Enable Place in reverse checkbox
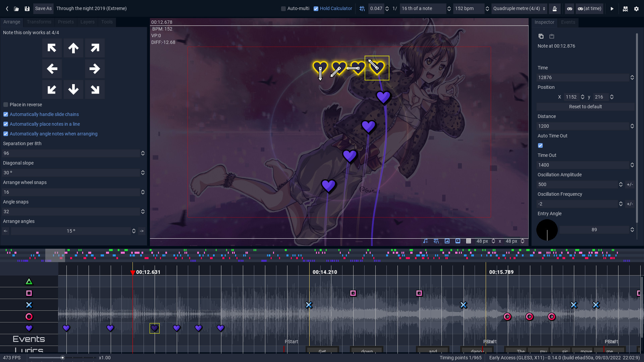 (6, 105)
